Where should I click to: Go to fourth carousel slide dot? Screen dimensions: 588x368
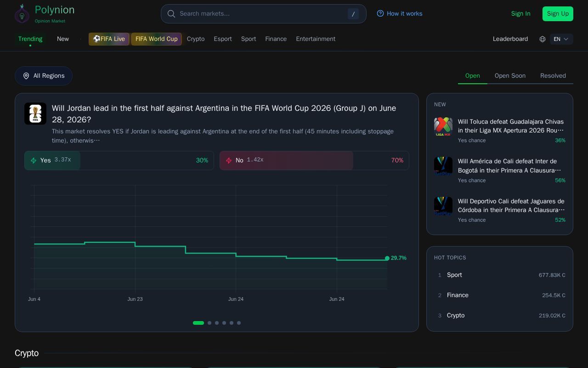pyautogui.click(x=224, y=323)
